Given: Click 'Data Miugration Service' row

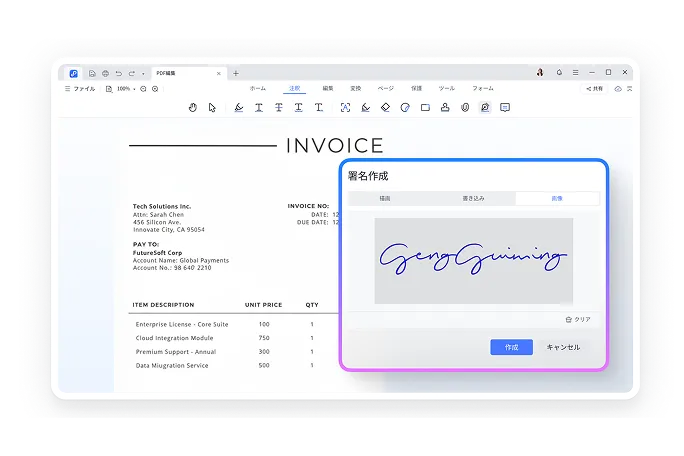Looking at the screenshot, I should 172,366.
